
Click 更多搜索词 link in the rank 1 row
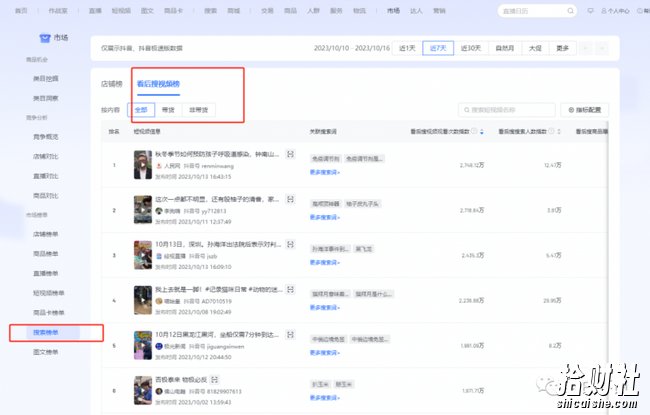pos(325,172)
